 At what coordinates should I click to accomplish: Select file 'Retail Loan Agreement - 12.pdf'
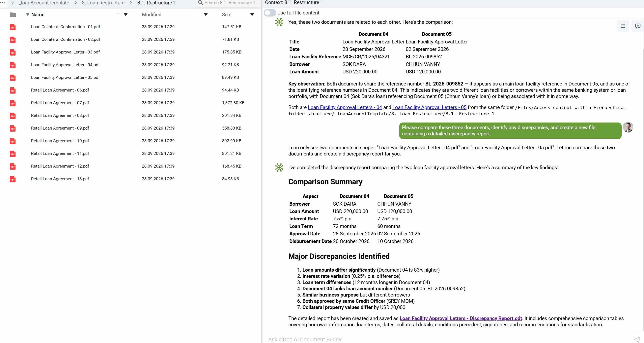pos(60,166)
